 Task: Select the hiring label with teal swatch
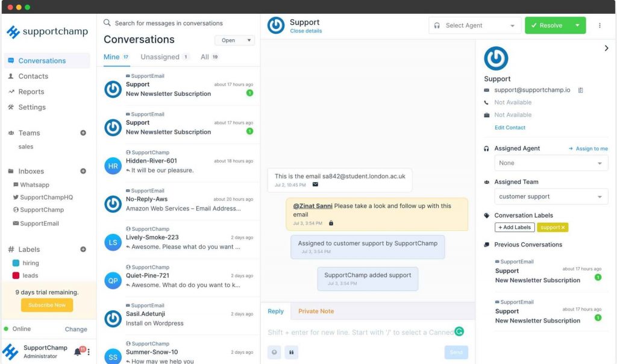[26, 263]
